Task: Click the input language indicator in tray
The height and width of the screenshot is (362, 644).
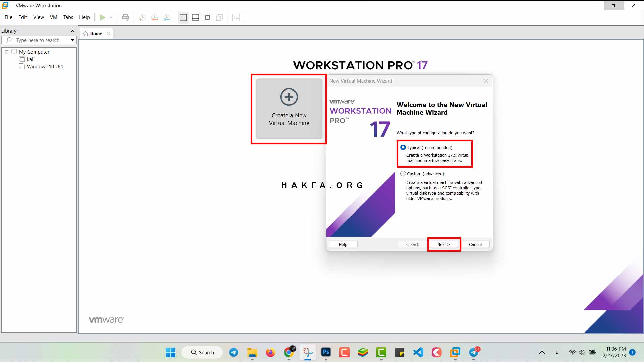Action: click(x=556, y=352)
